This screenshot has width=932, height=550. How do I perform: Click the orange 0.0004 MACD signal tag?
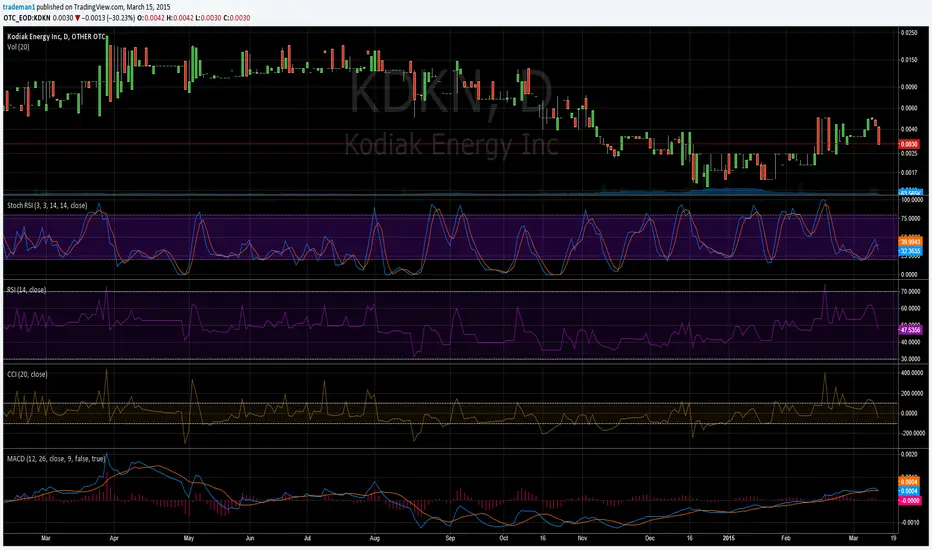pos(909,482)
